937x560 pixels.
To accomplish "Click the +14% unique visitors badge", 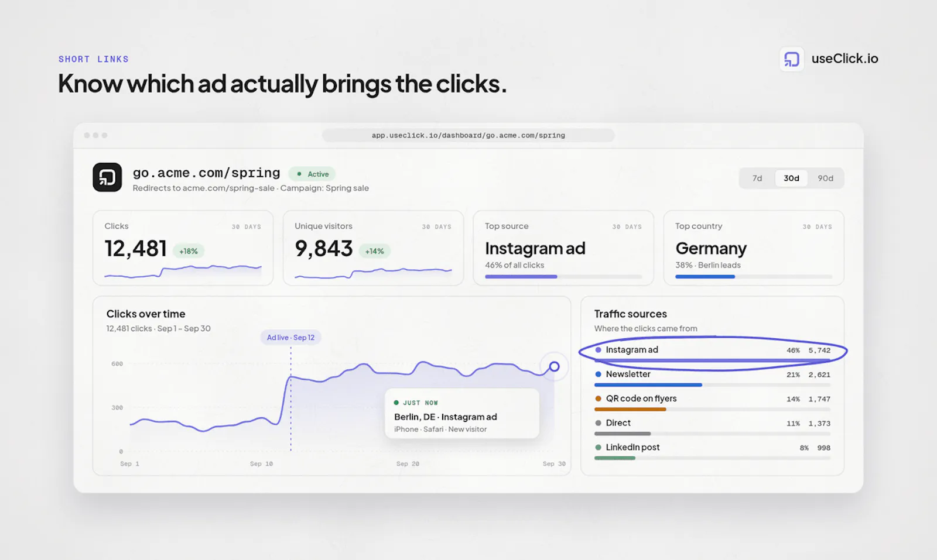I will tap(374, 251).
